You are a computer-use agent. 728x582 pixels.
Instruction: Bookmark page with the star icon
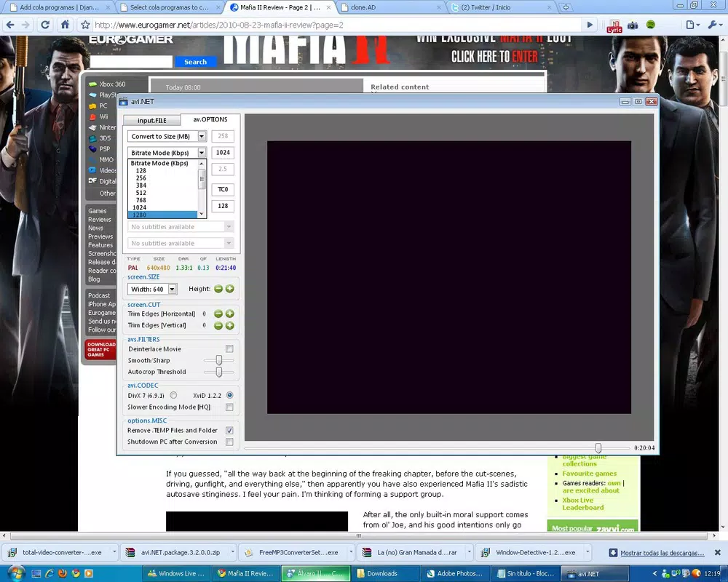point(85,25)
